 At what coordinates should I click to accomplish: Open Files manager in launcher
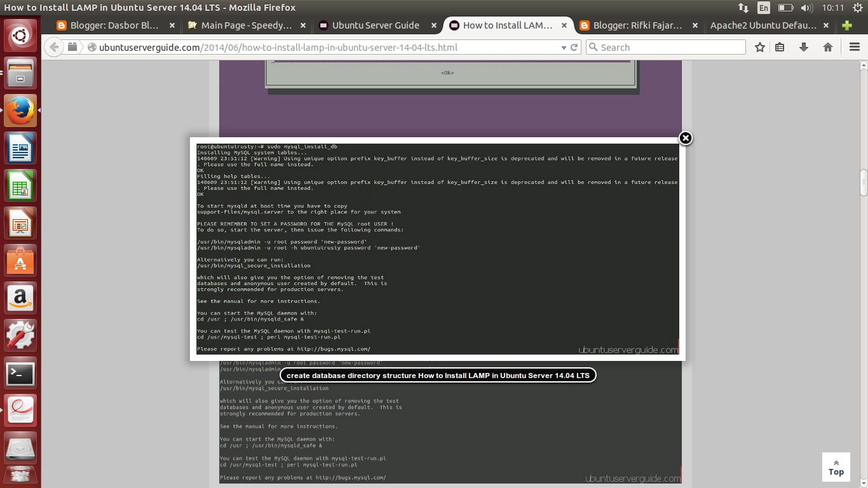(x=20, y=73)
